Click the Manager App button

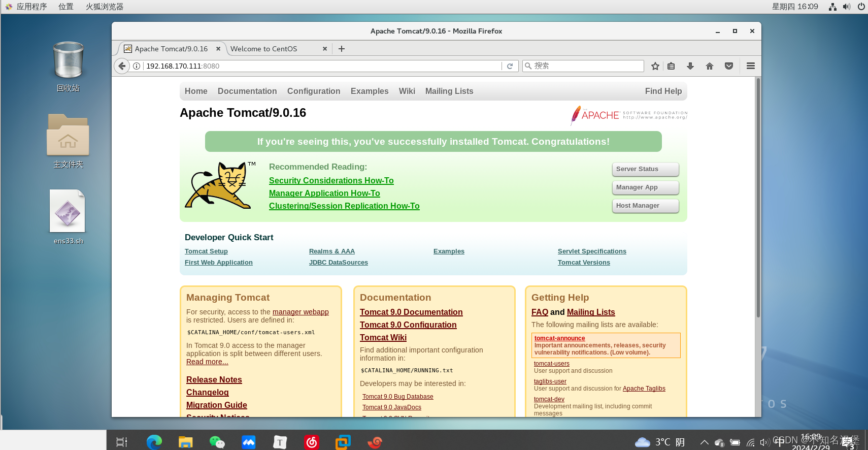646,187
